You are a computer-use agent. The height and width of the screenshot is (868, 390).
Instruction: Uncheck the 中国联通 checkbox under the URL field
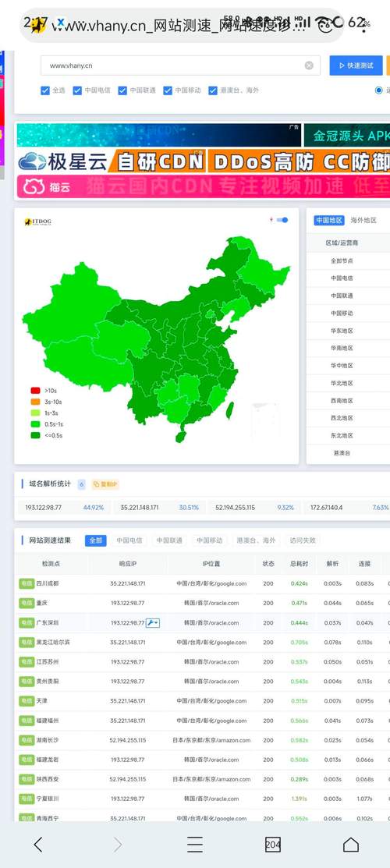[122, 90]
